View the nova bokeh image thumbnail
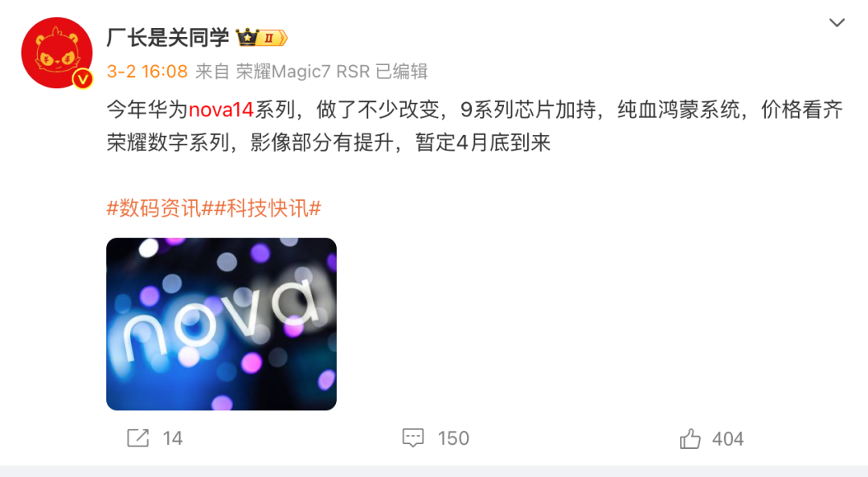This screenshot has height=477, width=868. [222, 324]
